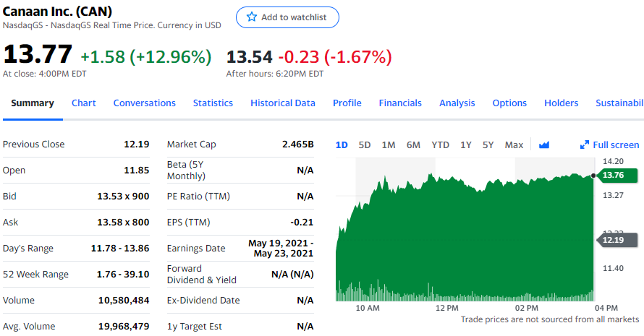Open the Statistics tab
Screen dimensions: 644x336
pyautogui.click(x=213, y=103)
